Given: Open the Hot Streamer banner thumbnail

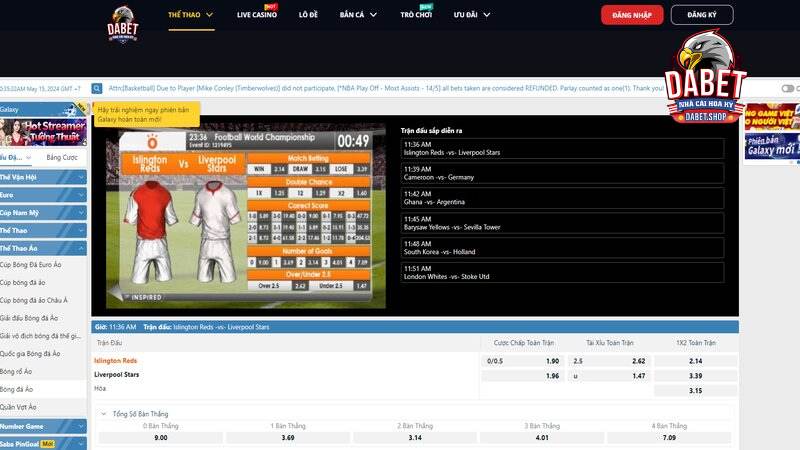Looking at the screenshot, I should click(x=42, y=132).
